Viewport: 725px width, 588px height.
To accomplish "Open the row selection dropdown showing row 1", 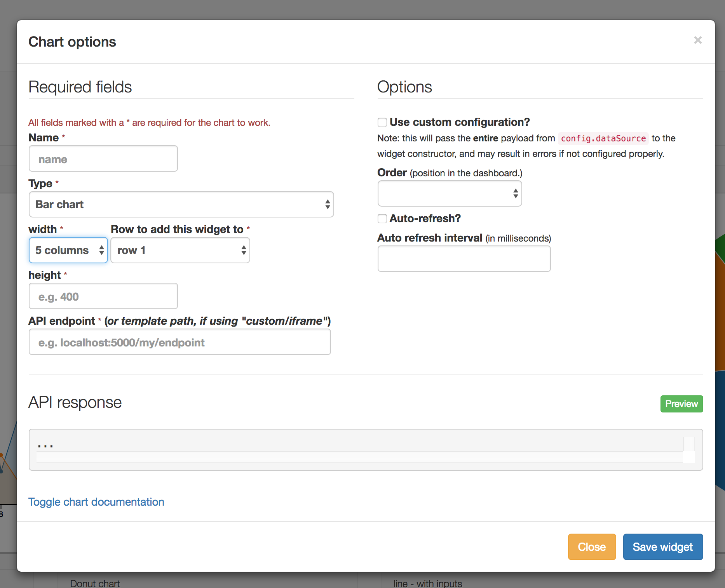I will click(180, 250).
